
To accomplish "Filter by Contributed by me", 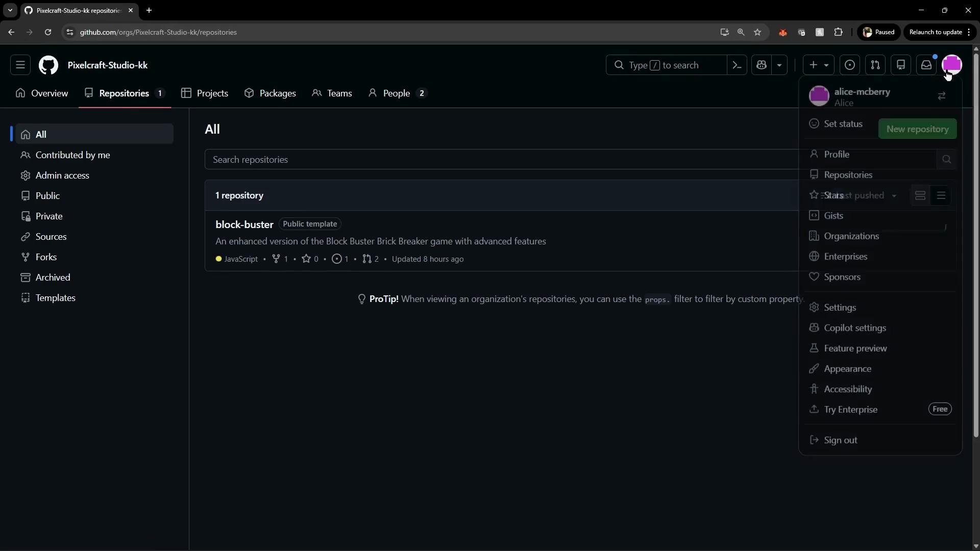I will [94, 155].
